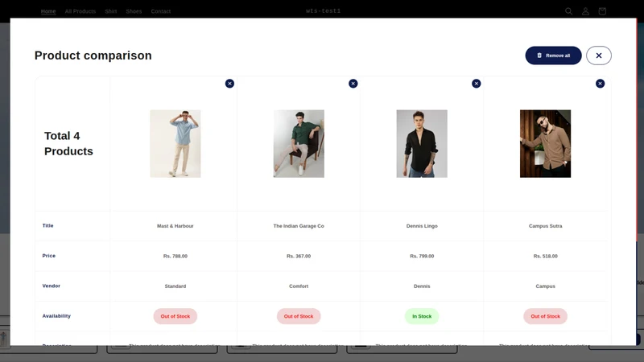
Task: Click the vendor name Standard
Action: [x=175, y=286]
